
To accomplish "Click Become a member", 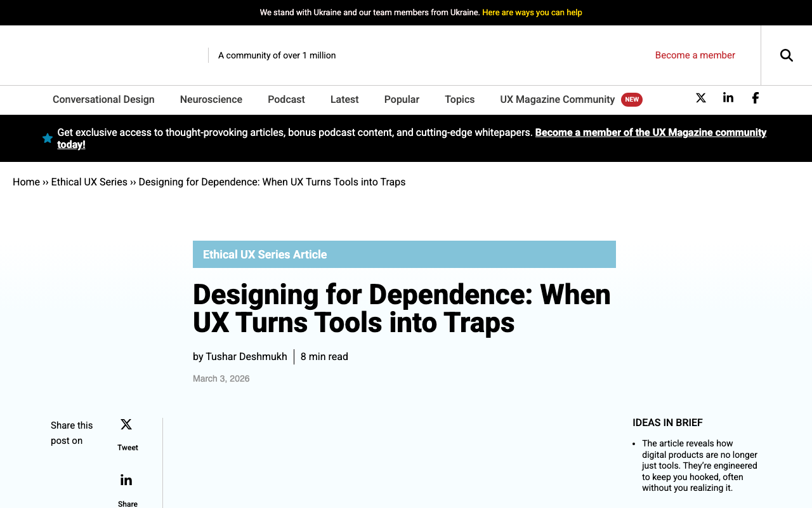I will tap(695, 55).
